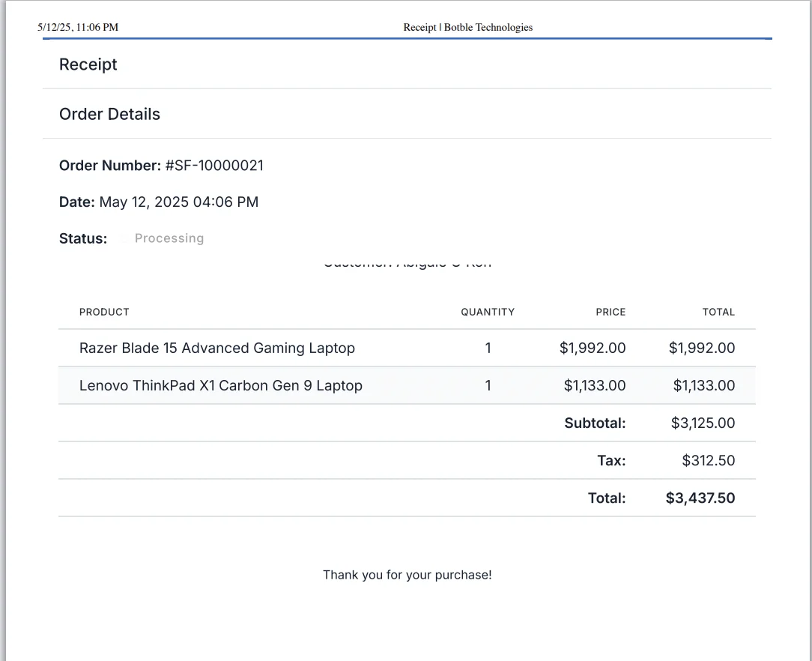Click the quantity in the Lenovo ThinkPad row
This screenshot has height=661, width=812.
pyautogui.click(x=488, y=385)
